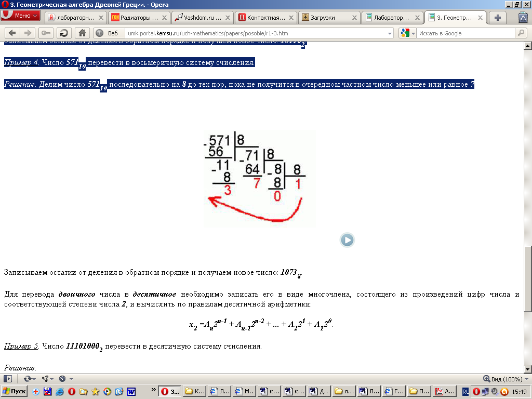532x399 pixels.
Task: Click the Веб globe site badge
Action: (x=108, y=33)
